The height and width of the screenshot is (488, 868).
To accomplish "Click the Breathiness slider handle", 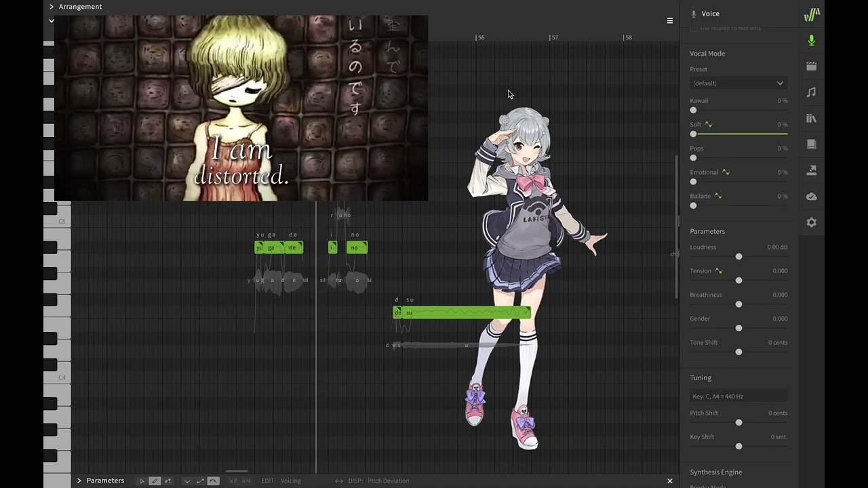I will click(738, 304).
